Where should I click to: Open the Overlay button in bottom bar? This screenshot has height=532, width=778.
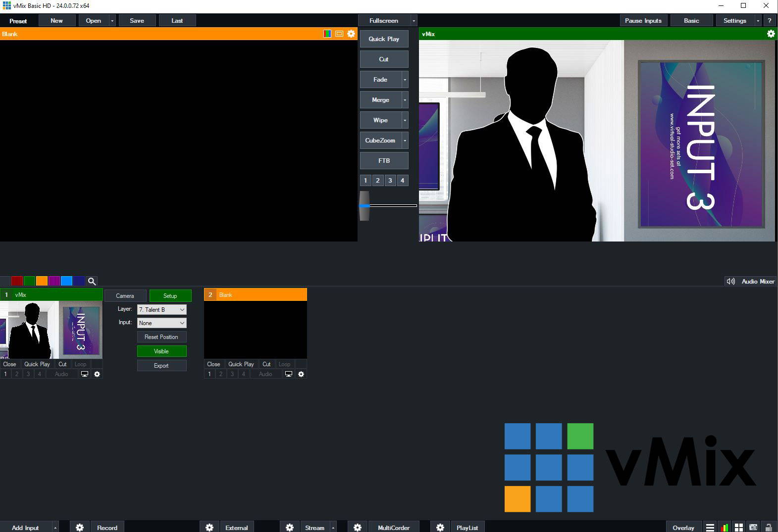[x=683, y=528]
